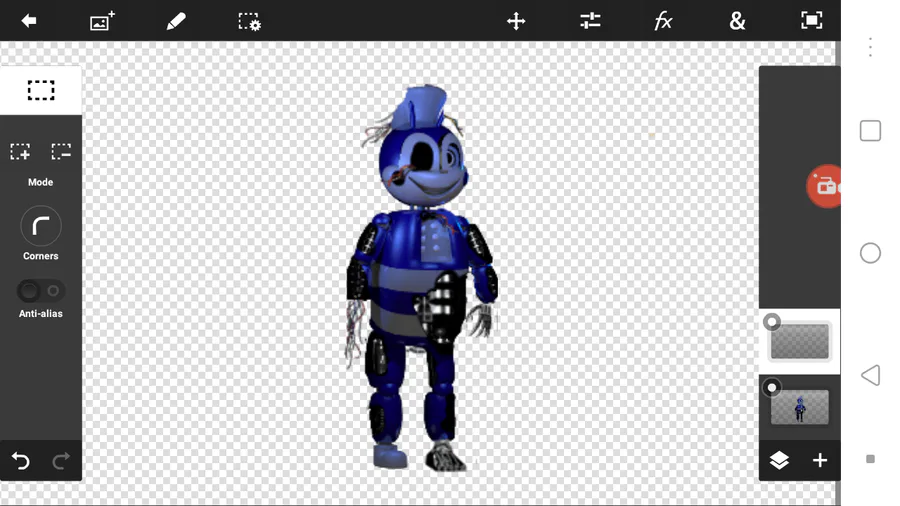
Task: Choose subtract-from-selection mode
Action: [61, 151]
